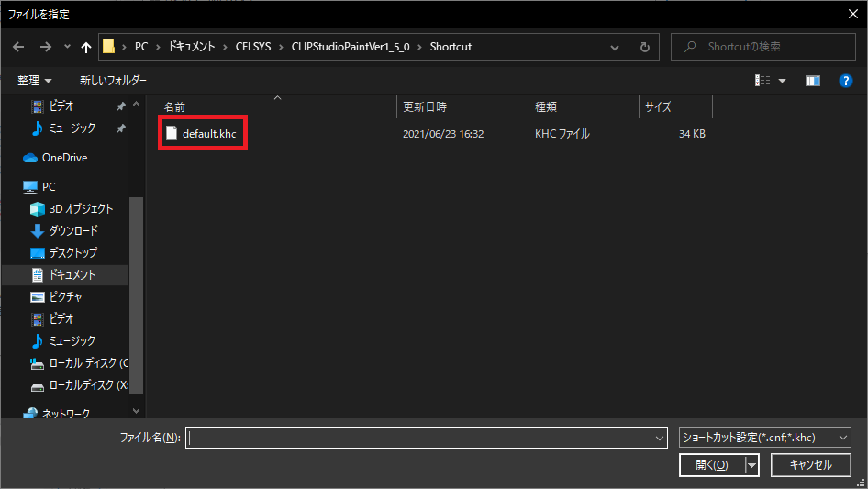Click the refresh icon in the address bar
This screenshot has width=868, height=489.
click(x=645, y=47)
